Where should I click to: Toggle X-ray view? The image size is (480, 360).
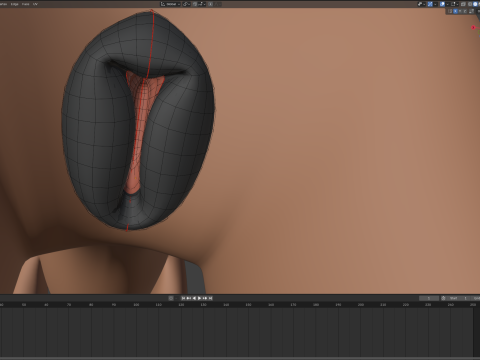pyautogui.click(x=463, y=4)
